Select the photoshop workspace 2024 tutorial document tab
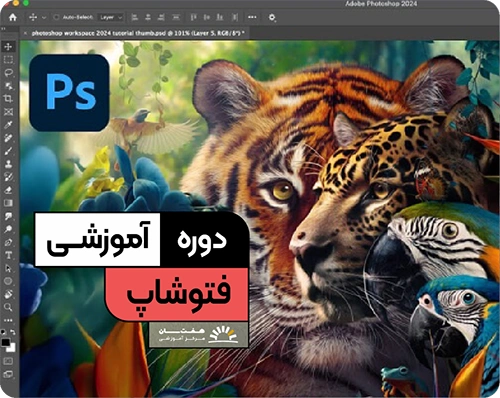This screenshot has width=500, height=398. click(x=138, y=33)
